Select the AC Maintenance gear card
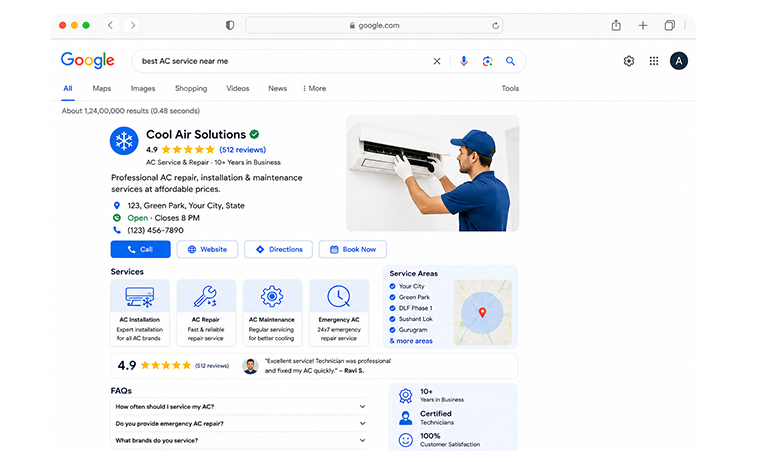The image size is (768, 462). (x=272, y=313)
